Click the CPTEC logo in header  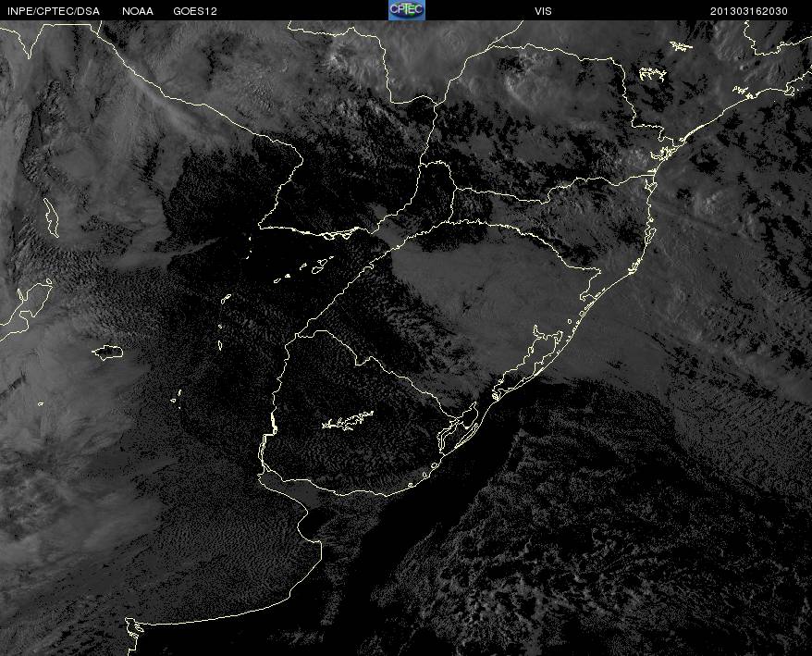[x=407, y=10]
